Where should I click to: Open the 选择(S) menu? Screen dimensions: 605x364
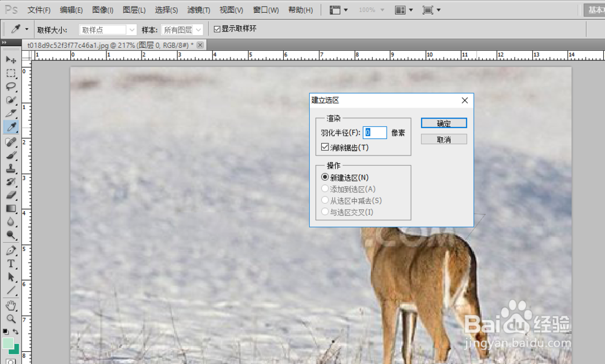point(166,10)
